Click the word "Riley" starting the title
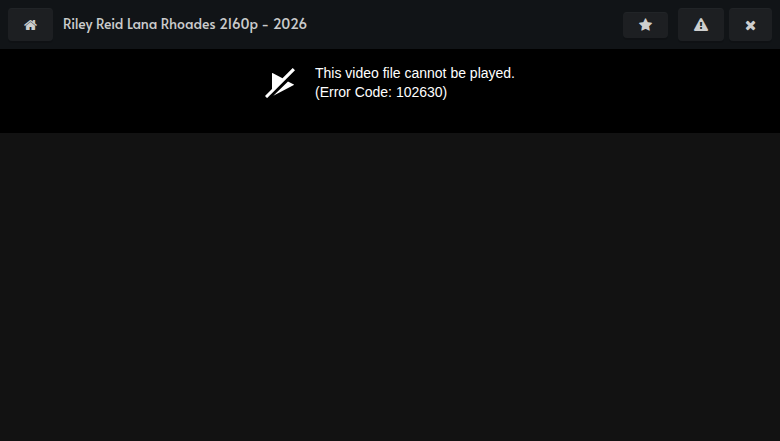This screenshot has width=780, height=441. pyautogui.click(x=78, y=24)
